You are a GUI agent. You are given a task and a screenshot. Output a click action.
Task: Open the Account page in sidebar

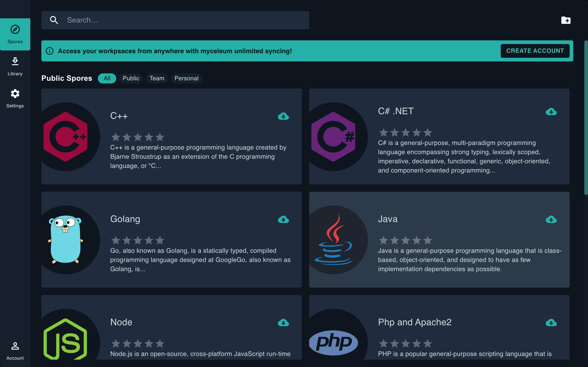(x=15, y=350)
